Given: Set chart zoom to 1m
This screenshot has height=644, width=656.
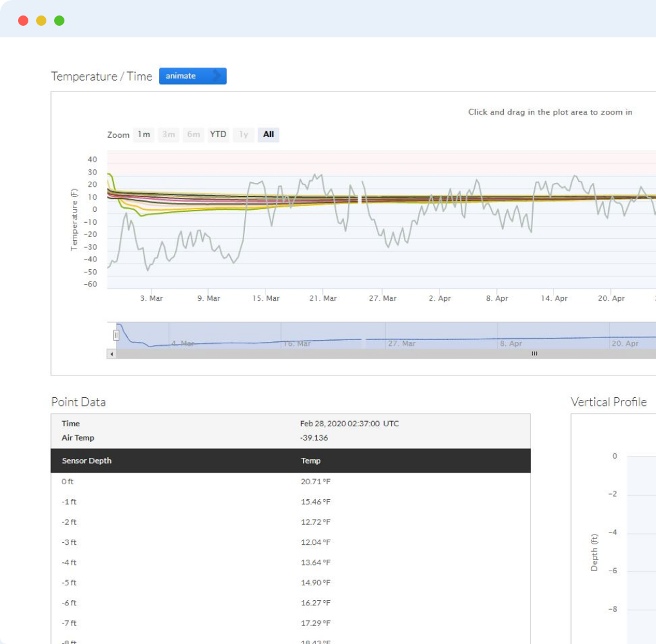Looking at the screenshot, I should 144,135.
